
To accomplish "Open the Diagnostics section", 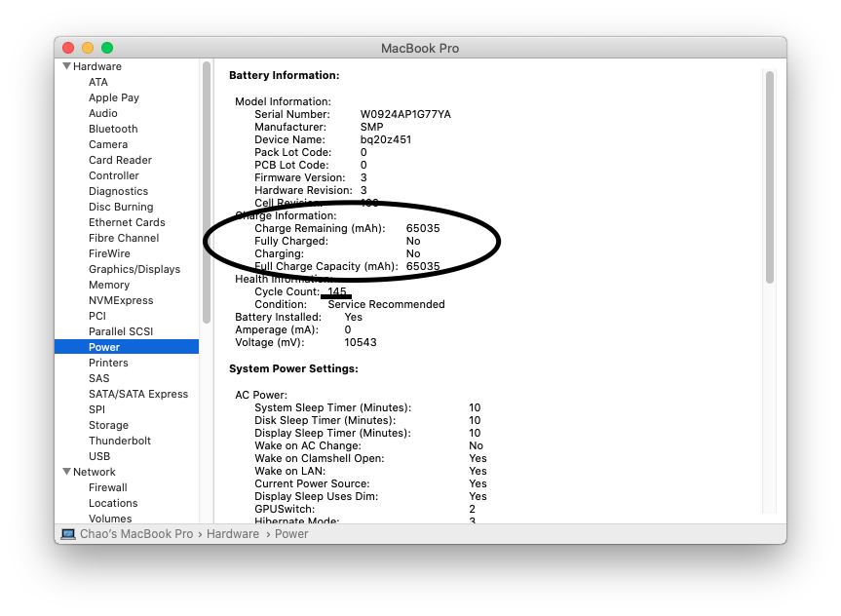I will coord(118,191).
